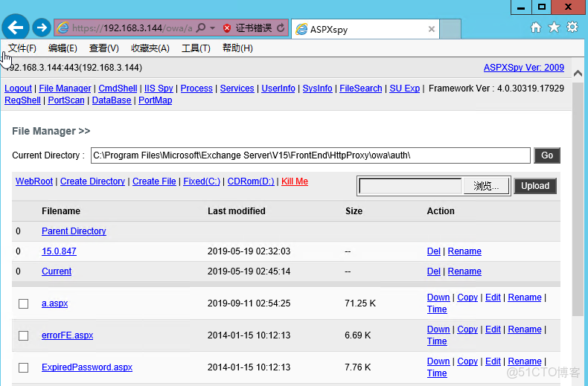Click the red Kill Me link
Image resolution: width=588 pixels, height=386 pixels.
tap(295, 181)
